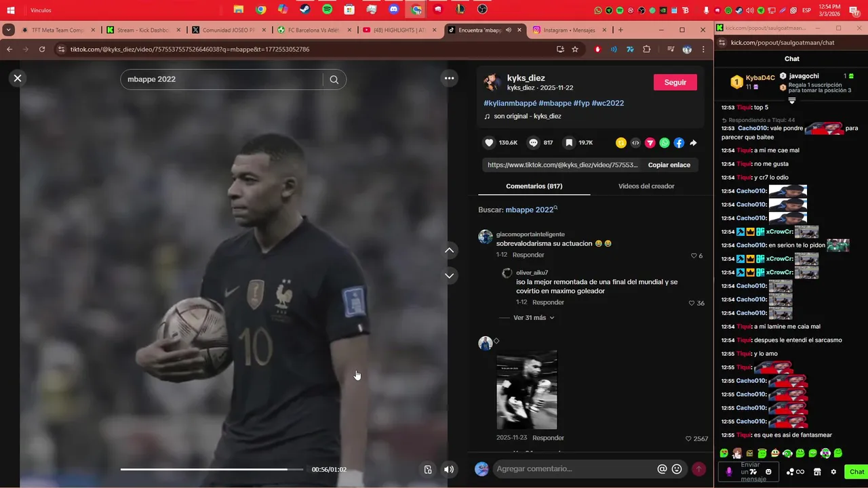Reload the TikTok page
Image resolution: width=868 pixels, height=488 pixels.
coord(42,49)
